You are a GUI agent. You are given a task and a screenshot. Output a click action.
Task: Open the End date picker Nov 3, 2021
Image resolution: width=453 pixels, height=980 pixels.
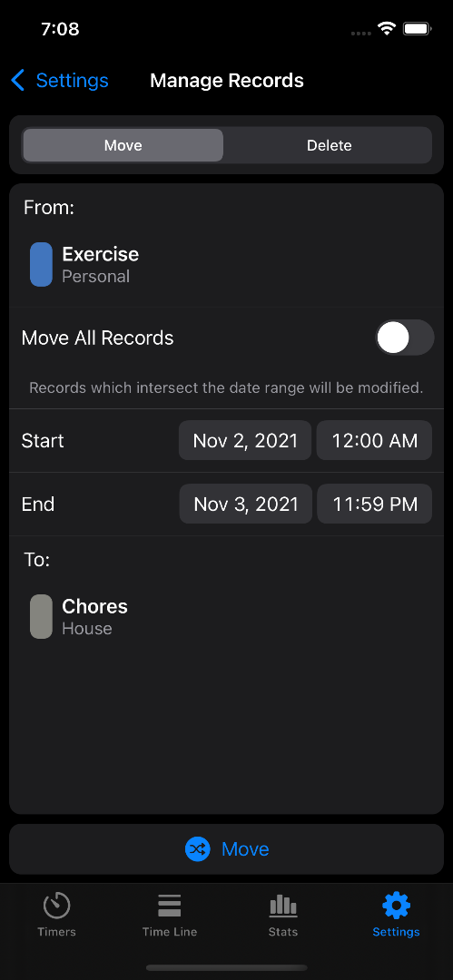pos(246,504)
